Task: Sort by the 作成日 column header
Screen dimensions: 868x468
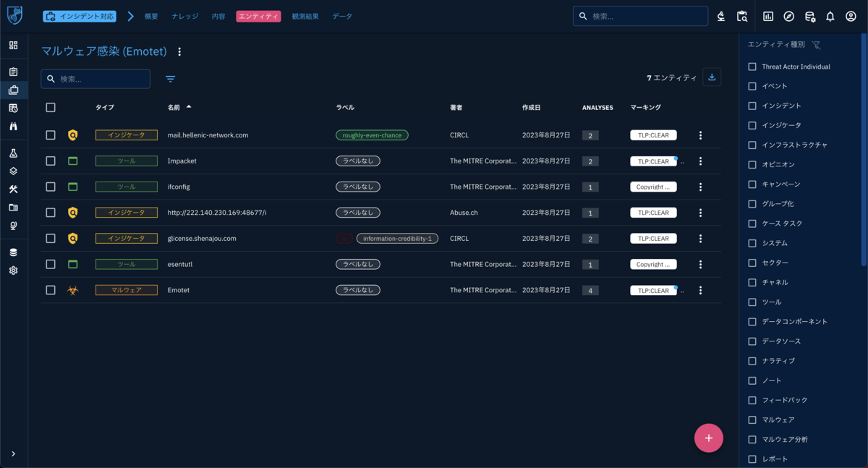Action: [531, 107]
